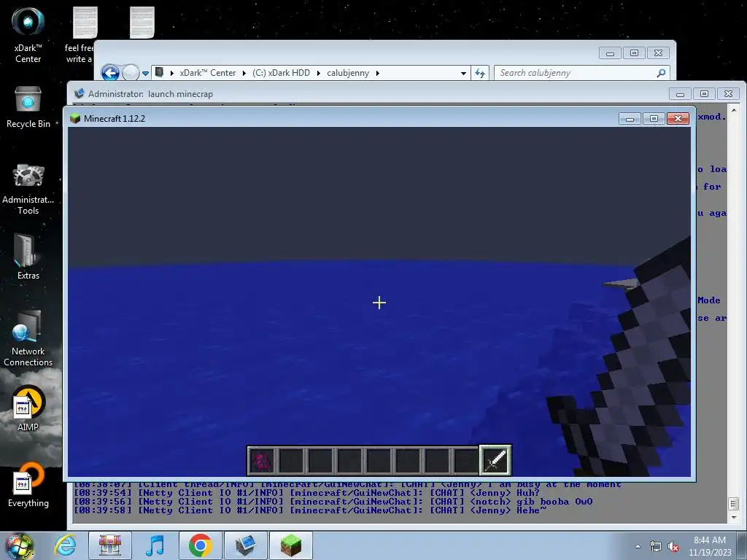Image resolution: width=747 pixels, height=560 pixels.
Task: Expand arrow after (C:) xDark HDD breadcrumb
Action: tap(318, 74)
